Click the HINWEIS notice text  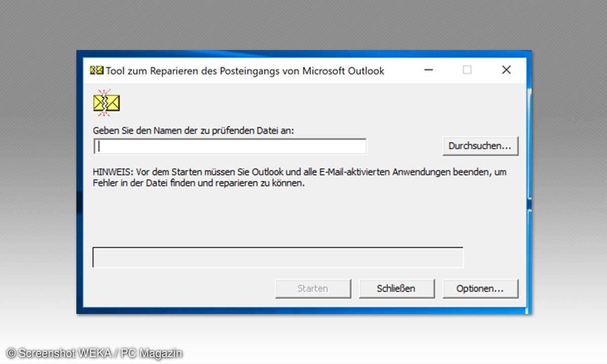(300, 177)
